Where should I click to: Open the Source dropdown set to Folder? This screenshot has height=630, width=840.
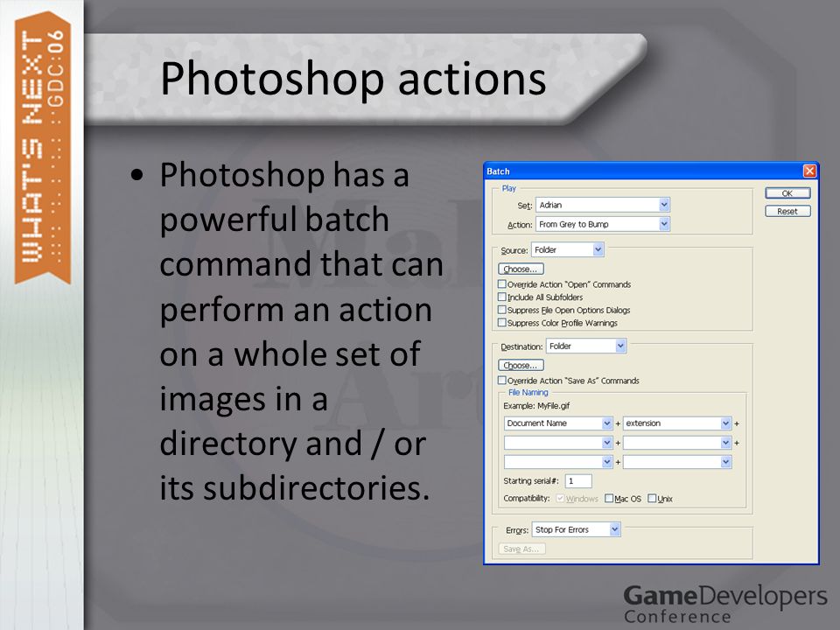pos(568,249)
